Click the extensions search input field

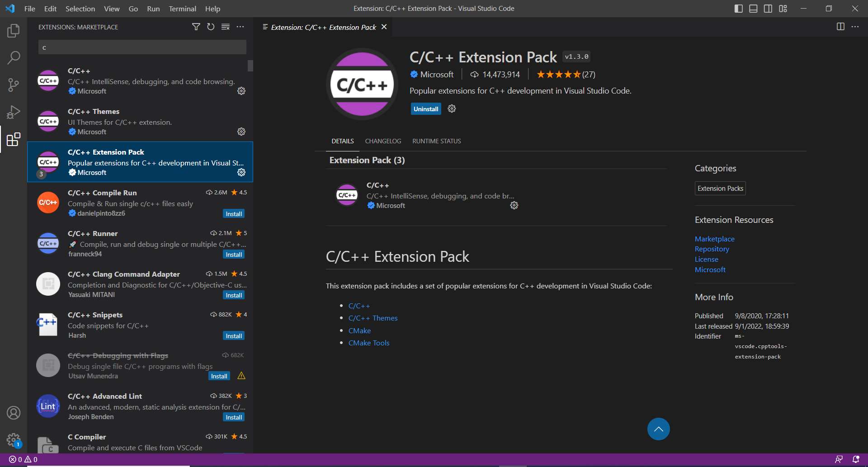142,47
